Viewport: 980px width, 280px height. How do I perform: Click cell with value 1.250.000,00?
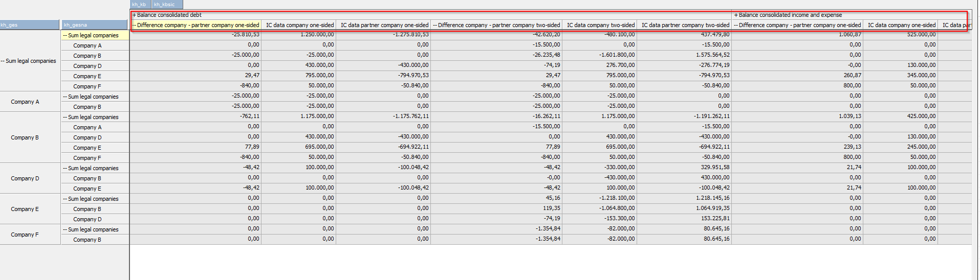click(x=299, y=35)
